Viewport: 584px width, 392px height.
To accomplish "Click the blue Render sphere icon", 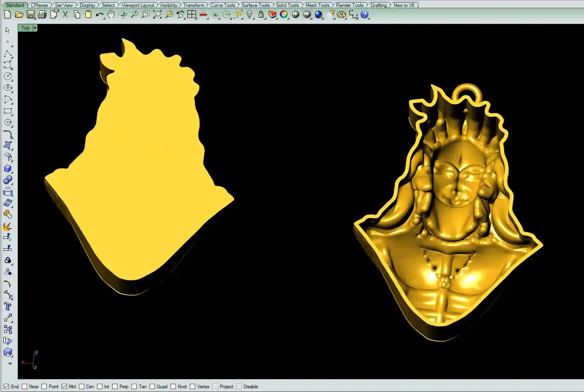I will [319, 15].
